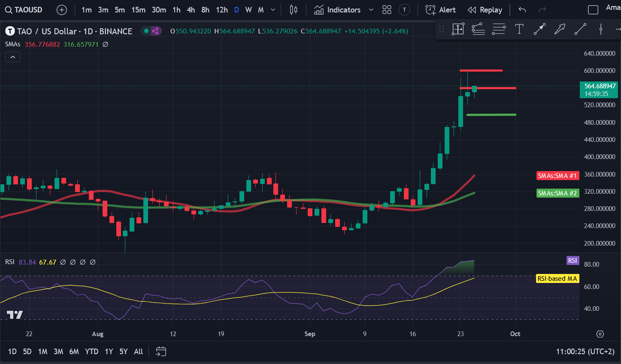Viewport: 621px width, 364px height.
Task: Switch the chart to the 1m interval
Action: (87, 10)
